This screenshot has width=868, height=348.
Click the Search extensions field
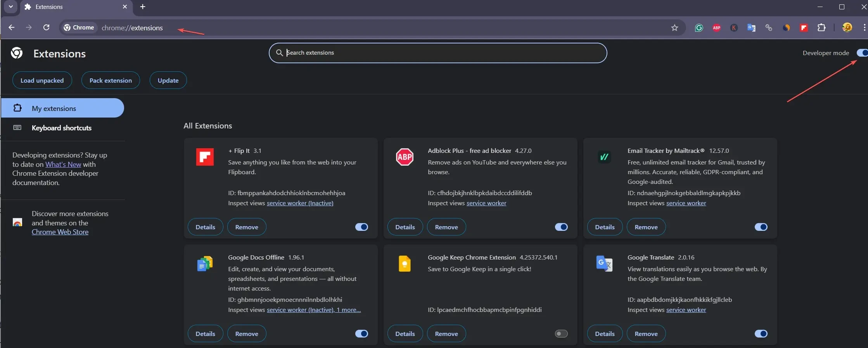[x=438, y=53]
